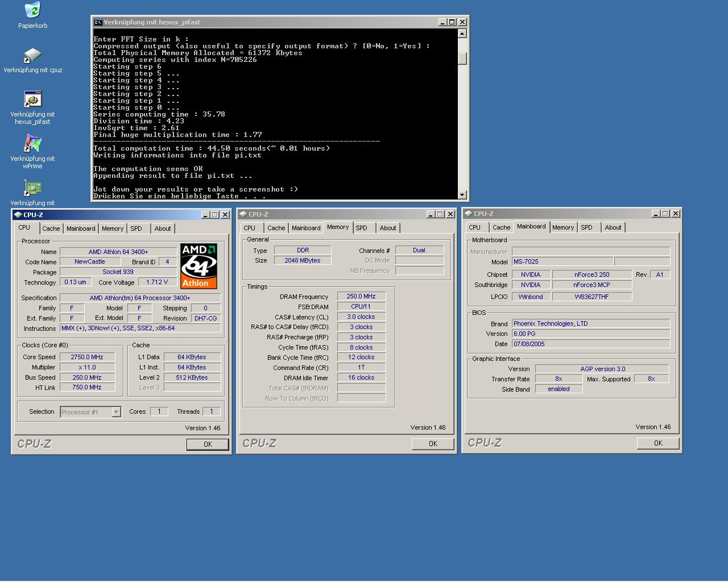Image resolution: width=728 pixels, height=582 pixels.
Task: Minimize the CPU-Z CPU window
Action: (x=205, y=215)
